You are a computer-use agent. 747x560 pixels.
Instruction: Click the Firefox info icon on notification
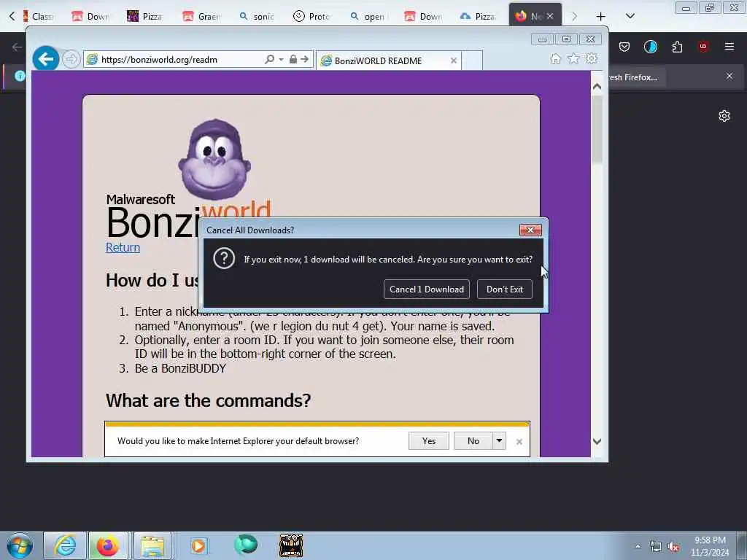click(x=20, y=76)
